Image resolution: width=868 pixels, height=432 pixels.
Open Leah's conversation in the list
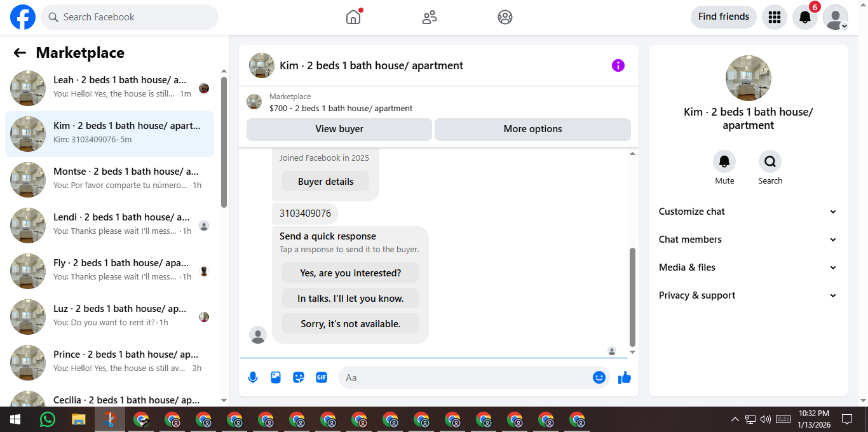[x=109, y=88]
